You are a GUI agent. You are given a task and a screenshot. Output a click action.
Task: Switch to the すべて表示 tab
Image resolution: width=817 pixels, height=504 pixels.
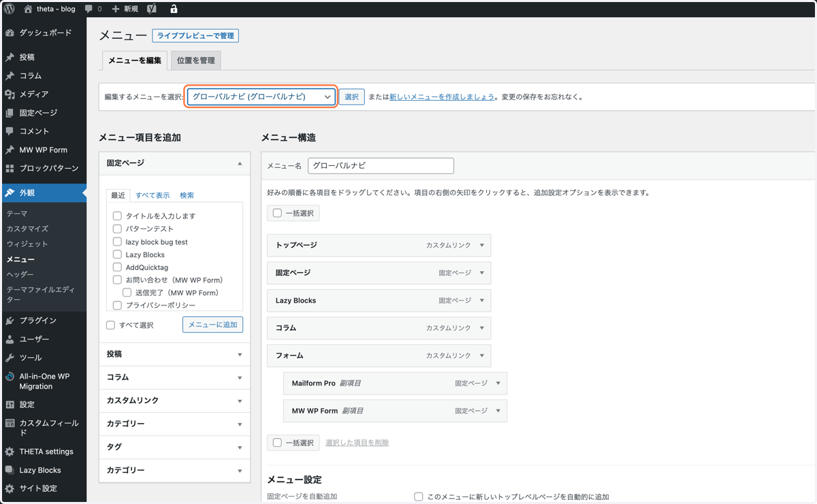(x=153, y=195)
